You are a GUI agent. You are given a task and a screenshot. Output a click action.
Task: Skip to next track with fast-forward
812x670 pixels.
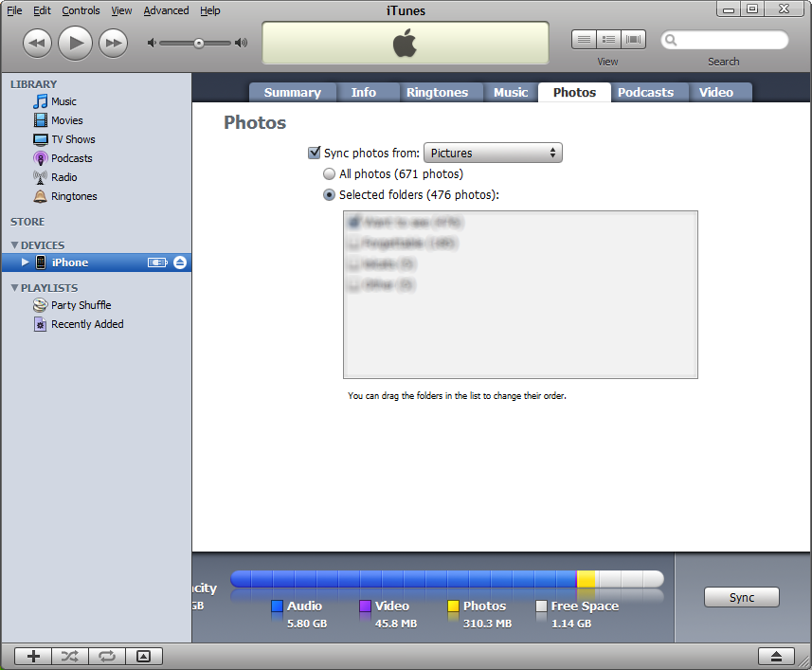coord(113,43)
